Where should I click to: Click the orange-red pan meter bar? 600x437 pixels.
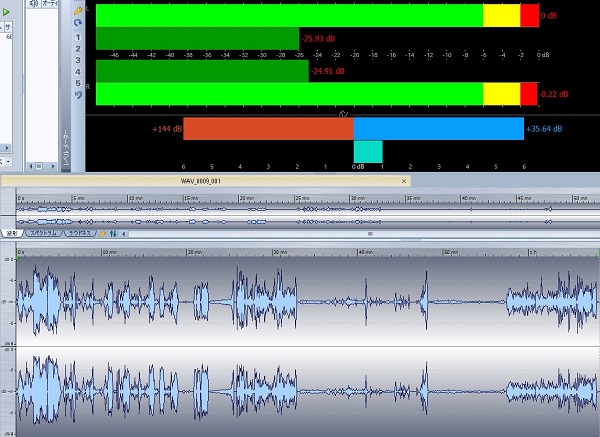[x=268, y=129]
